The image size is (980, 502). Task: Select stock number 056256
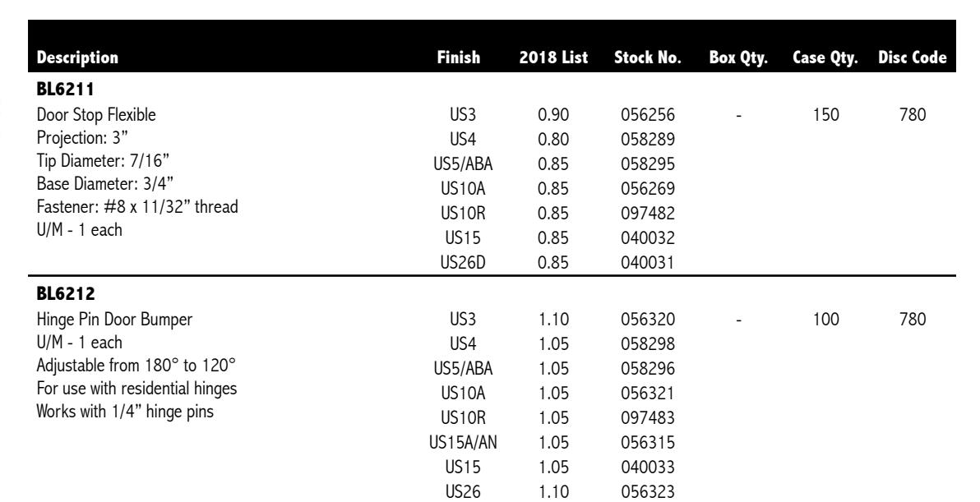tap(645, 117)
